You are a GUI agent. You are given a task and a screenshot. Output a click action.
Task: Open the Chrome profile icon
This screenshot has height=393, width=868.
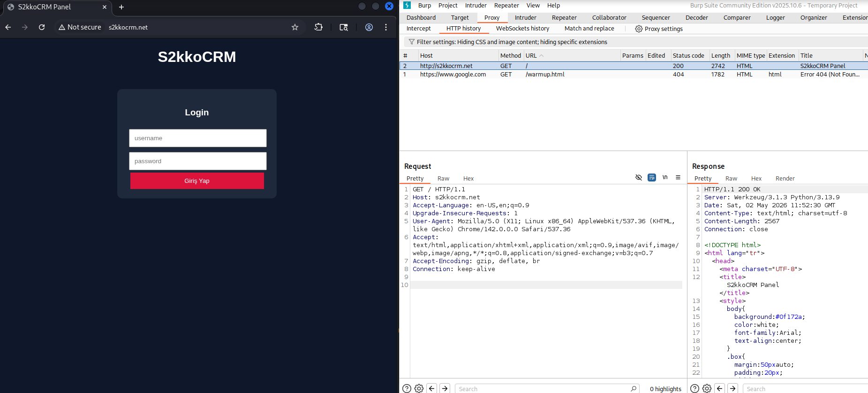click(369, 27)
